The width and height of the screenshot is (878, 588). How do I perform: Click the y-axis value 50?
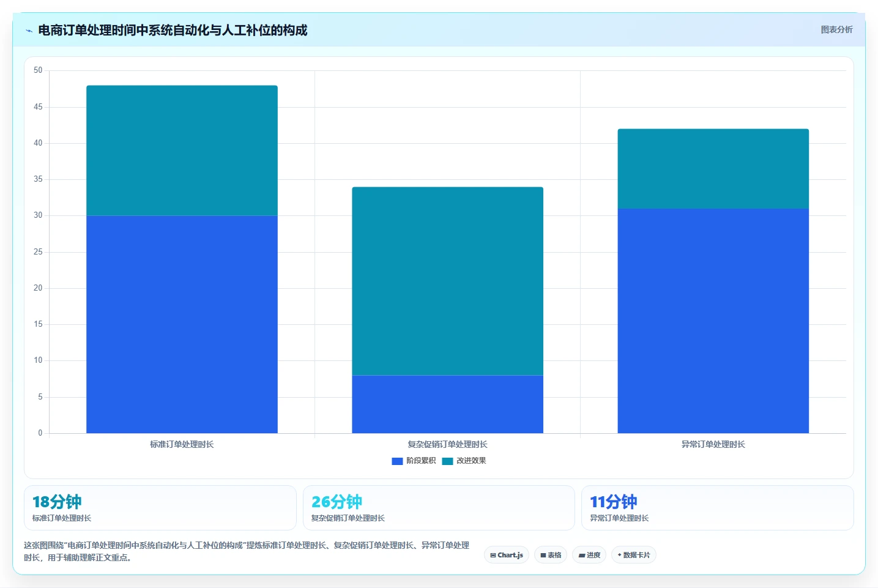pyautogui.click(x=38, y=70)
